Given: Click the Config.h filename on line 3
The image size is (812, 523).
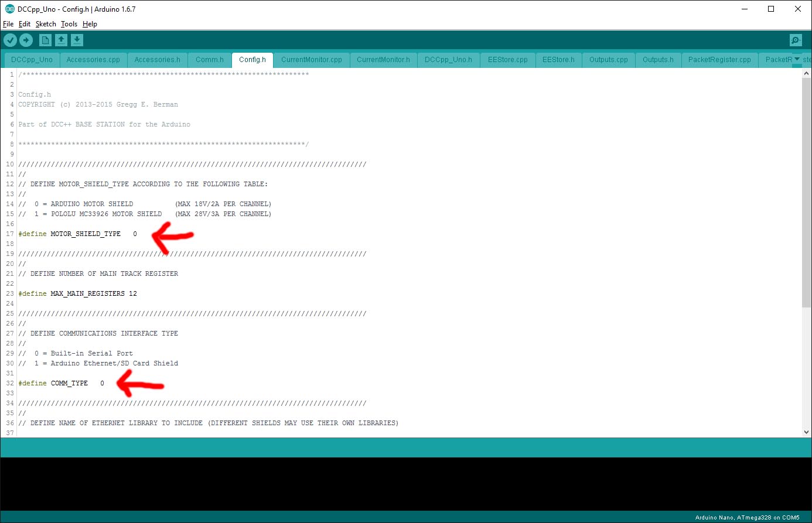Looking at the screenshot, I should tap(35, 94).
